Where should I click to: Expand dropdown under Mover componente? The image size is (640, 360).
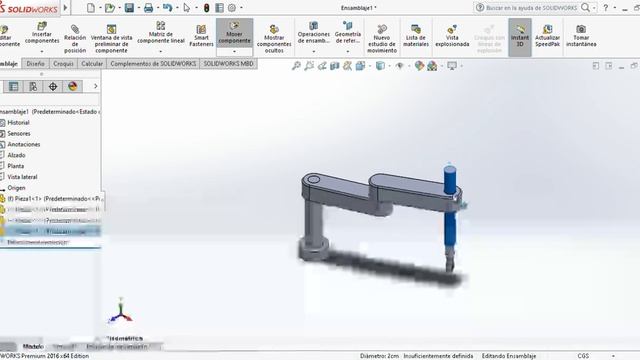pos(234,51)
